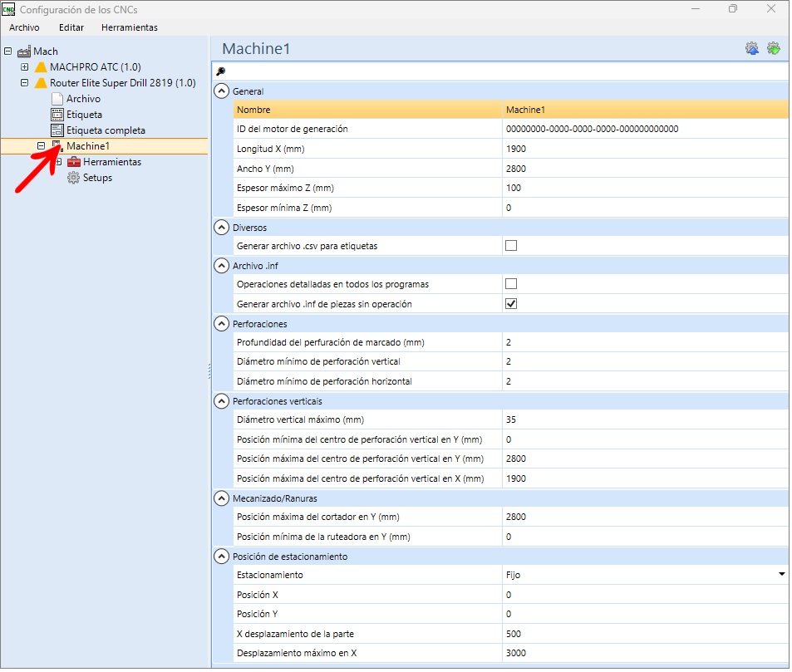Collapse the Perforaciones verticais section
This screenshot has height=672, width=792.
pyautogui.click(x=222, y=402)
